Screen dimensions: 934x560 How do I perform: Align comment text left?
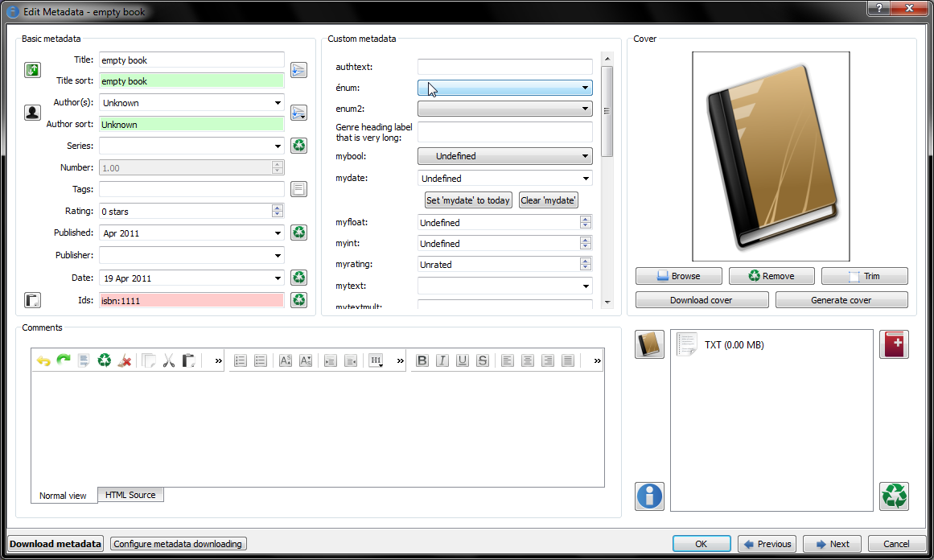pyautogui.click(x=508, y=360)
